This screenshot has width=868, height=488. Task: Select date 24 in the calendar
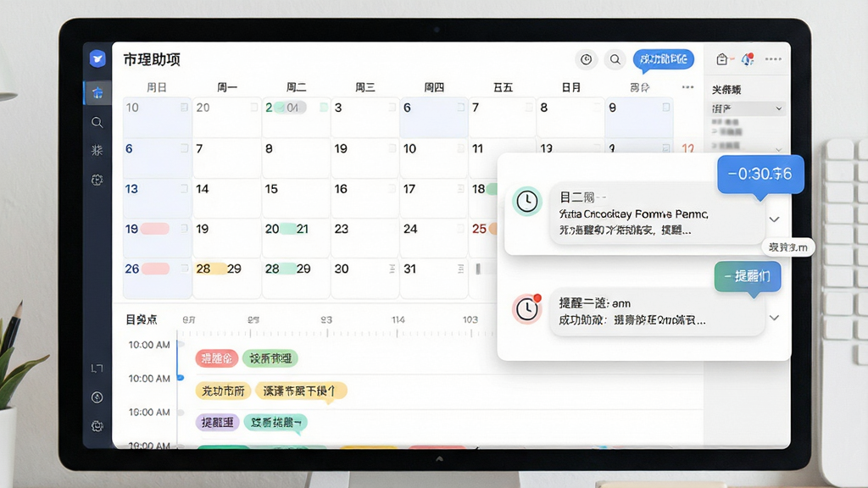coord(410,229)
